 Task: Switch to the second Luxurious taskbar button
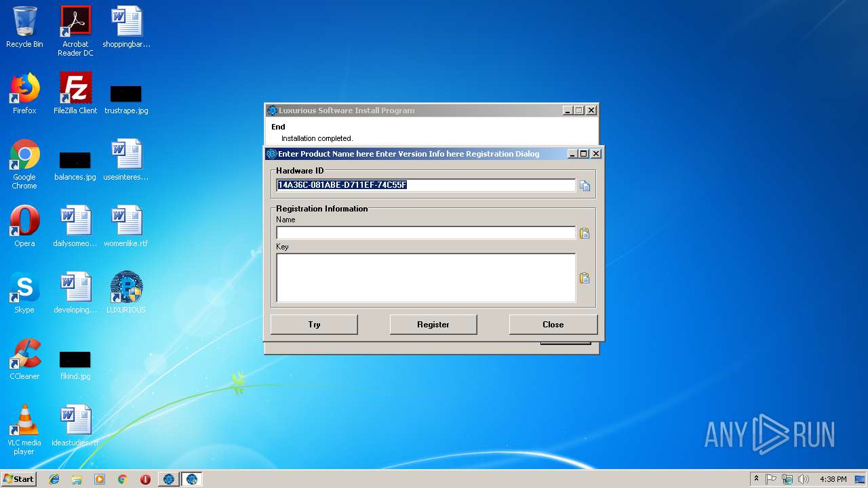pos(192,479)
